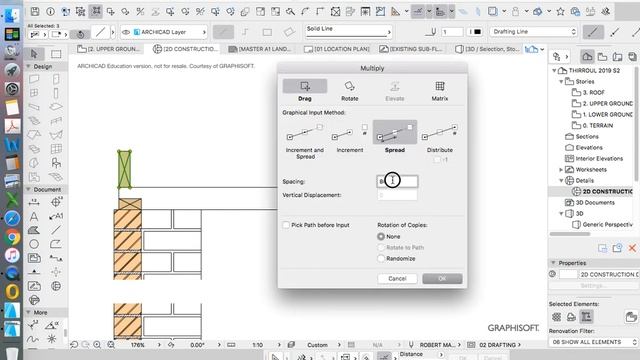Viewport: 640px width, 360px height.
Task: Switch to 2D CONSTRUCTIO... tab
Action: coord(185,49)
